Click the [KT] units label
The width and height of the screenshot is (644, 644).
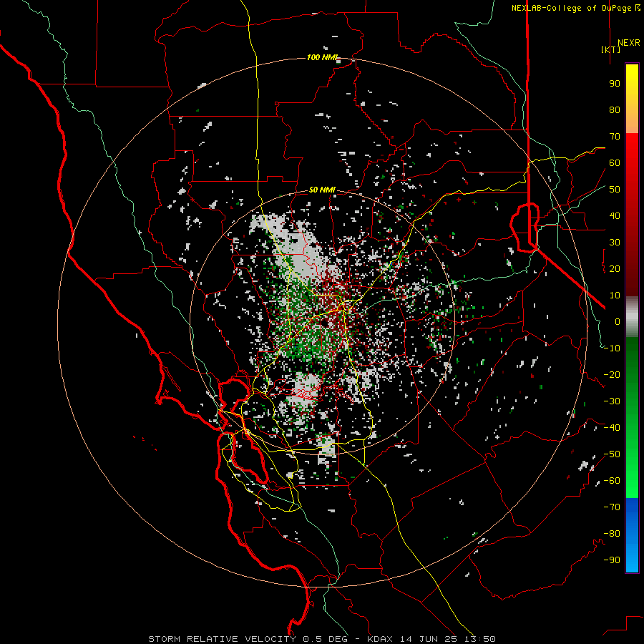pyautogui.click(x=611, y=49)
